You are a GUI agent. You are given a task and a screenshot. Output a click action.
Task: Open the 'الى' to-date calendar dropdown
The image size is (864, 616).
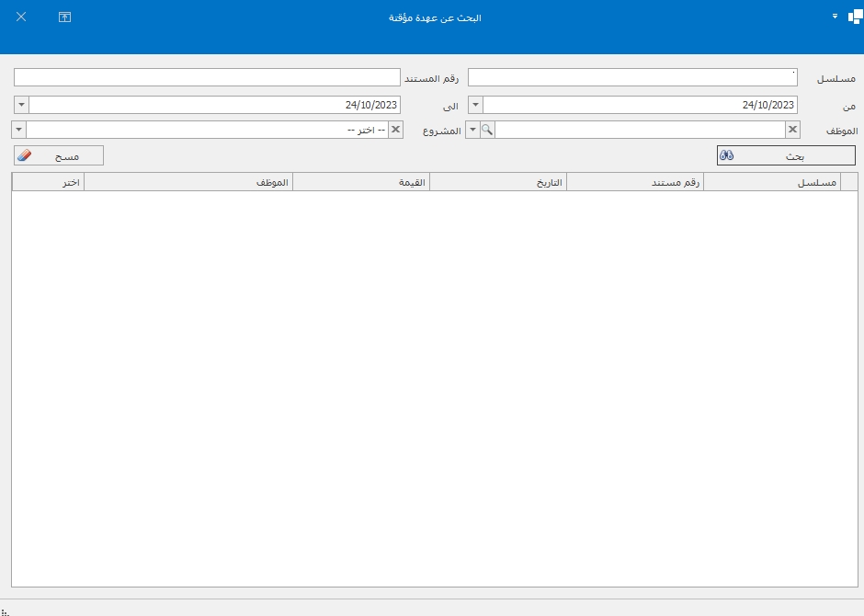click(x=22, y=105)
